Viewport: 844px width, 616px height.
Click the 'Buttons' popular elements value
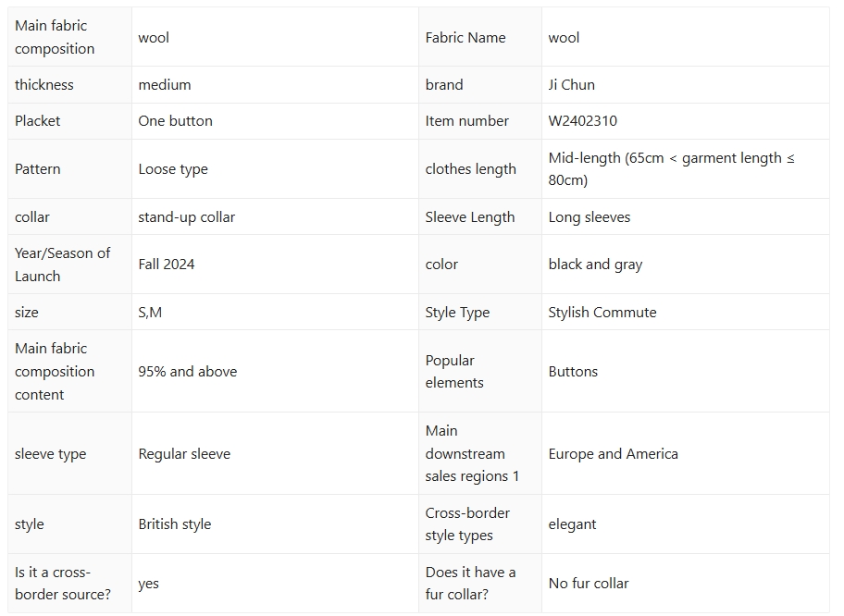pyautogui.click(x=573, y=372)
